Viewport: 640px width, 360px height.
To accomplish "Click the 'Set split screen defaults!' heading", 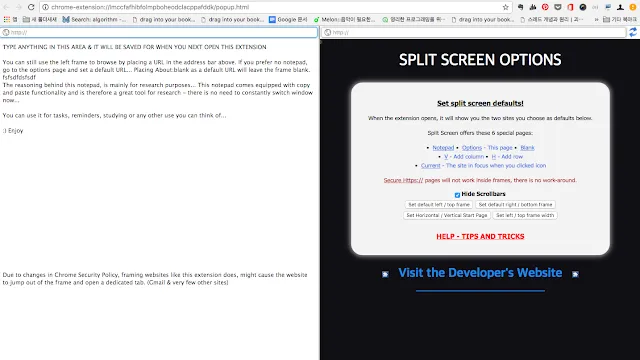I will 480,103.
